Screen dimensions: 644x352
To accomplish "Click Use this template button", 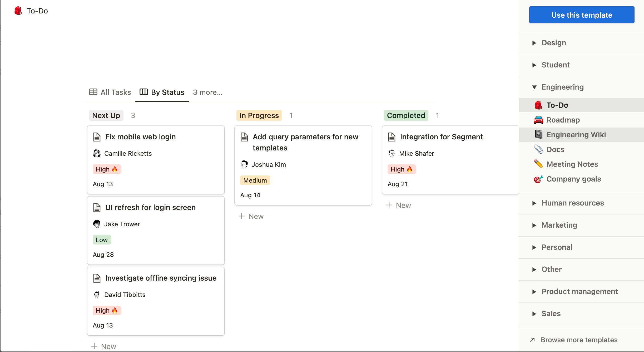I will [x=582, y=15].
